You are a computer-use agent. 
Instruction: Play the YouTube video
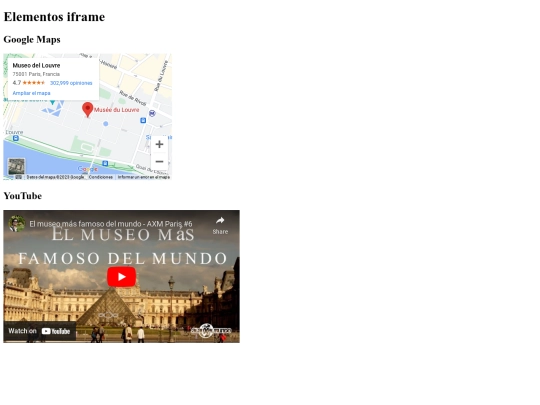click(x=121, y=277)
